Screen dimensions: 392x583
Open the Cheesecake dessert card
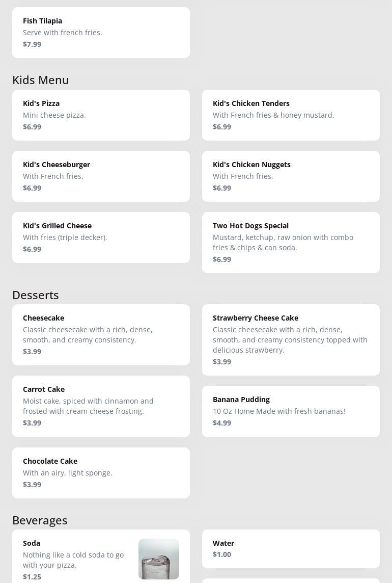(101, 334)
